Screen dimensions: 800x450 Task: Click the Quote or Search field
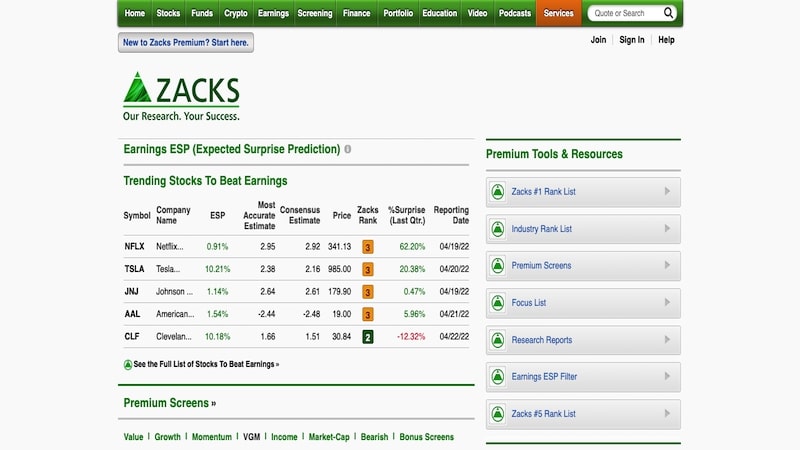(x=626, y=13)
